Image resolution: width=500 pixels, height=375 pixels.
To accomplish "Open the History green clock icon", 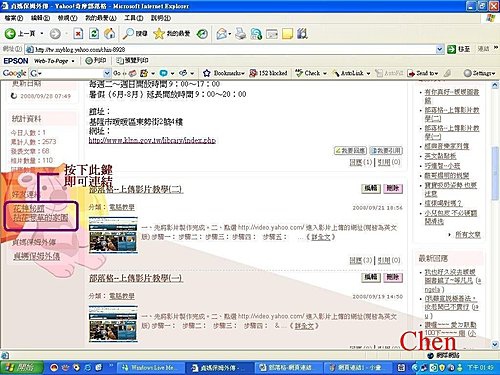I will point(202,33).
